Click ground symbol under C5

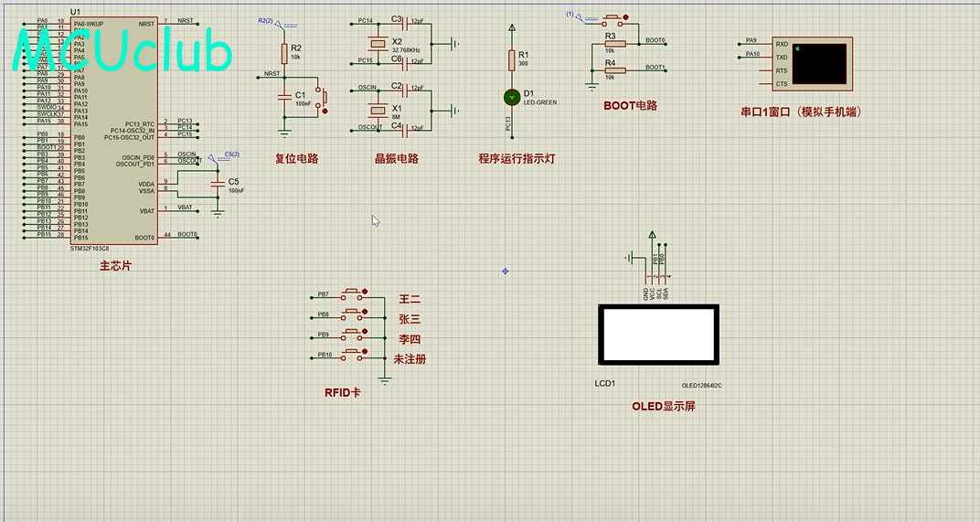218,214
